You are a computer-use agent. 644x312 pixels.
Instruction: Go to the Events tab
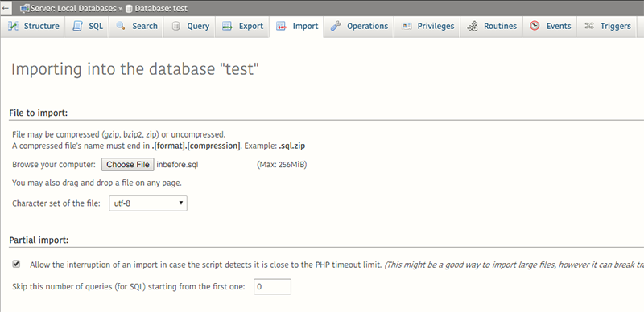point(550,26)
